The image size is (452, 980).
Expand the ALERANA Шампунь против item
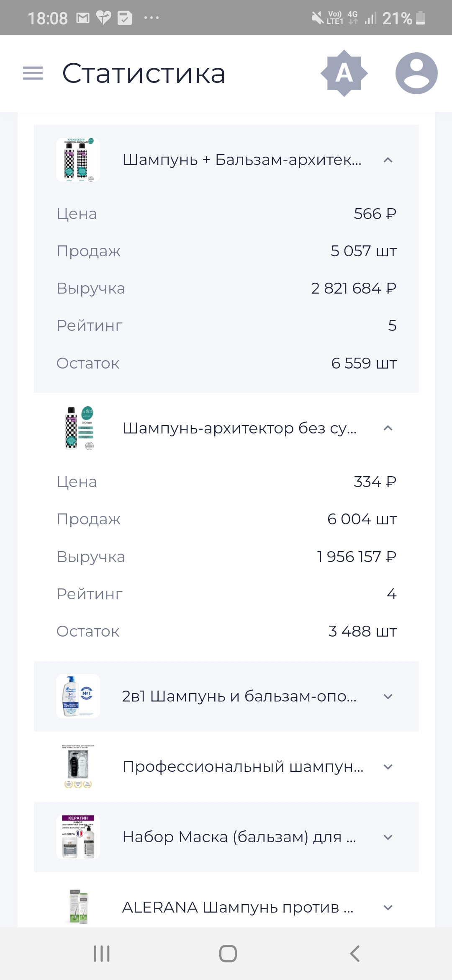pos(388,908)
